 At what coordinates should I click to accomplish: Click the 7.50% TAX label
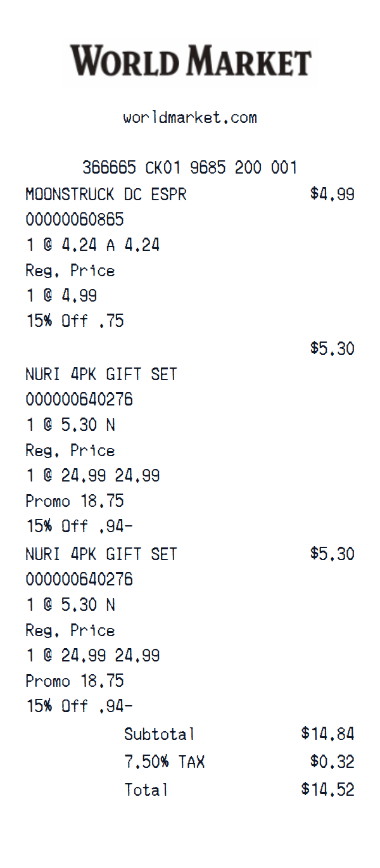(x=165, y=762)
